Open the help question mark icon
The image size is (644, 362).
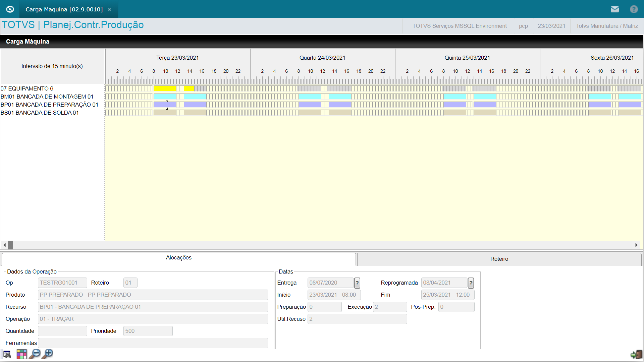(634, 9)
